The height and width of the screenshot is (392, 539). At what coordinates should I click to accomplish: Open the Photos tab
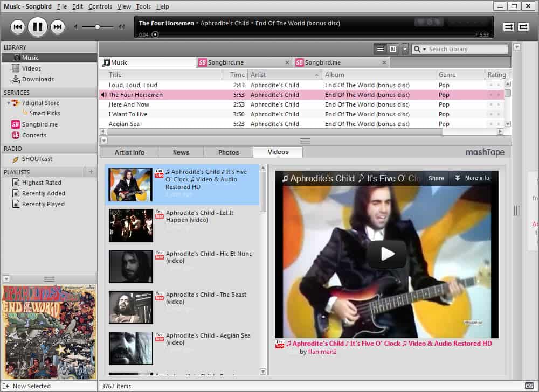[x=229, y=152]
